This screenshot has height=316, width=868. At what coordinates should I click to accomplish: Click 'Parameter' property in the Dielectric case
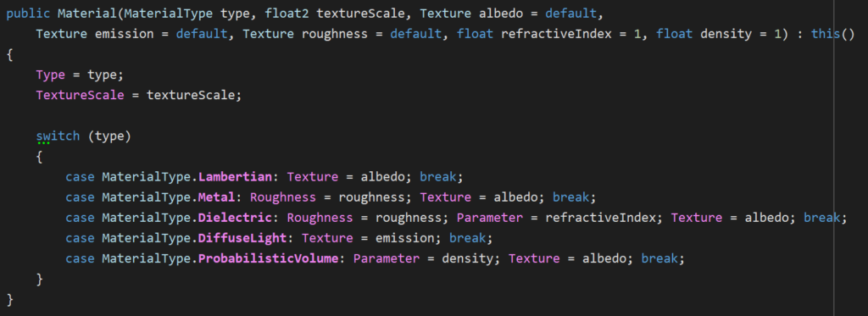click(x=489, y=218)
